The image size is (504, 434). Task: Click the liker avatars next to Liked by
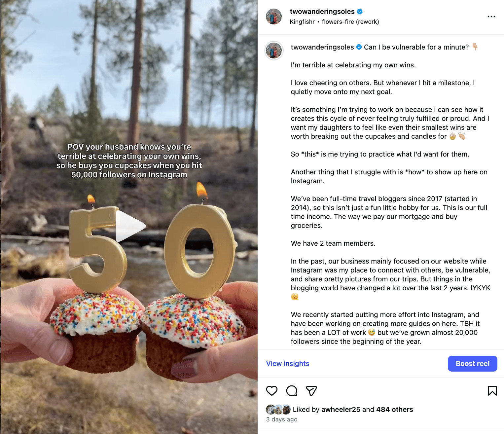point(278,410)
